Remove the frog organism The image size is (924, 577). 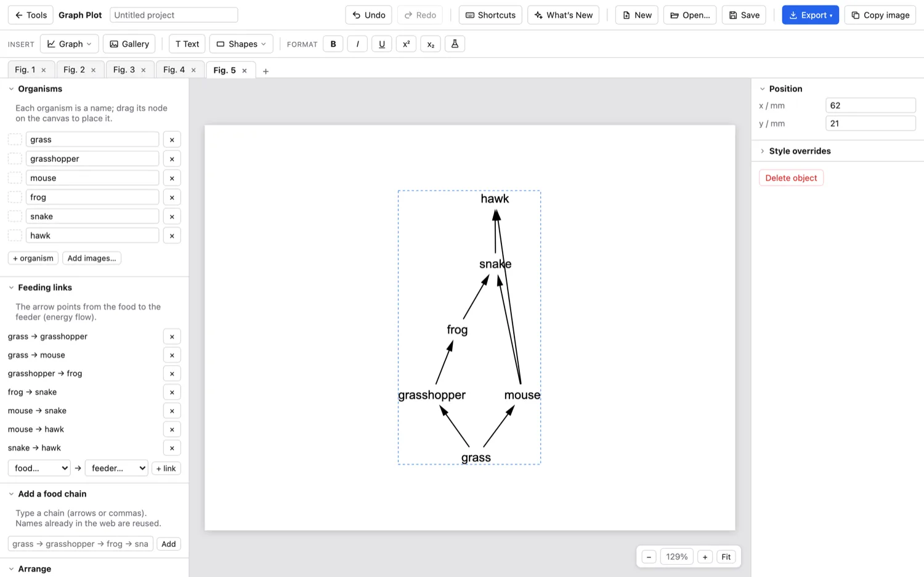click(172, 197)
